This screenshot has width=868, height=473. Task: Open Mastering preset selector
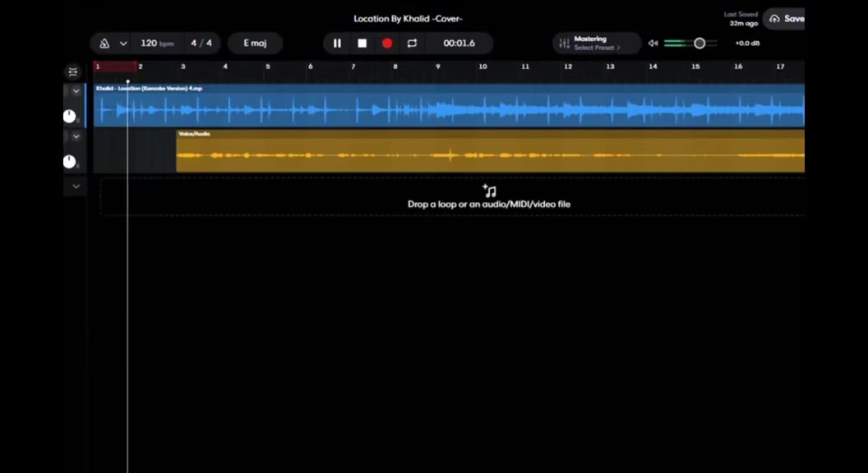[597, 44]
